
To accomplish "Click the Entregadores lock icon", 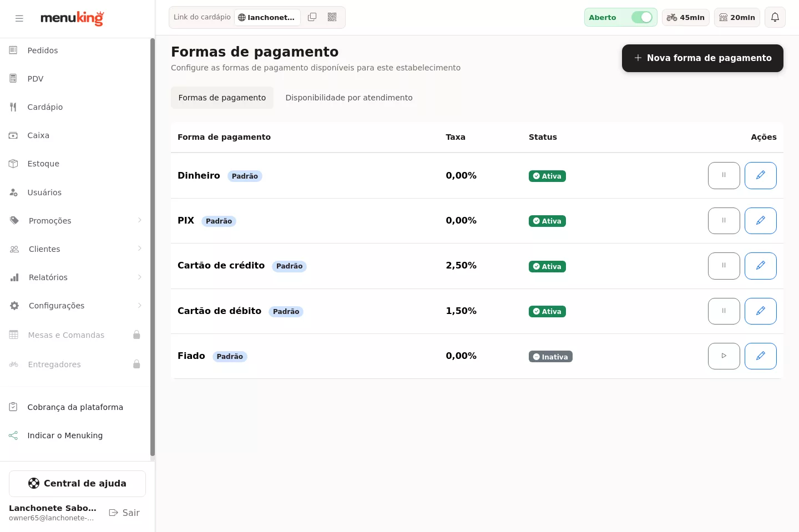I will pos(136,364).
